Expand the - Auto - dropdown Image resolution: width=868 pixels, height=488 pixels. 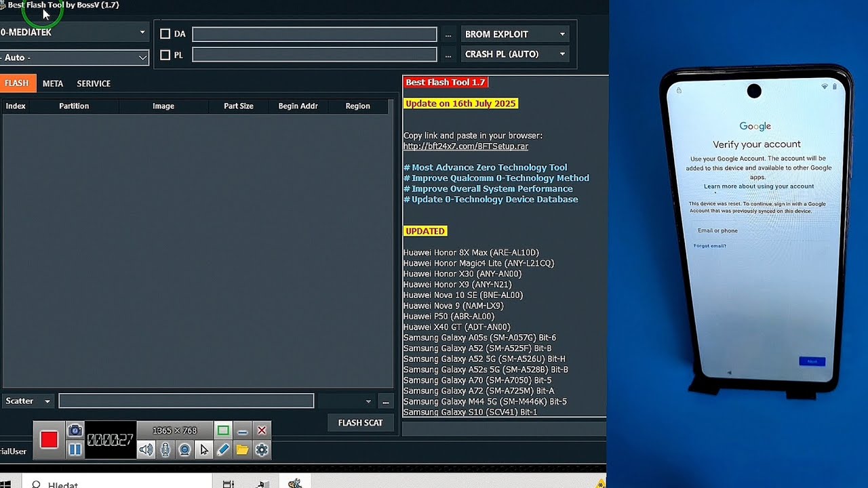point(74,58)
